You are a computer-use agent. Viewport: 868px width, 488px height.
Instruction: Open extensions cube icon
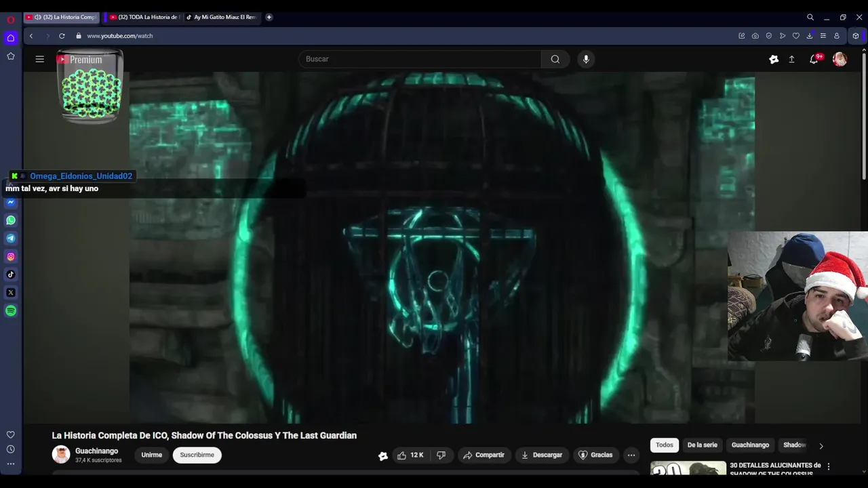[x=856, y=36]
